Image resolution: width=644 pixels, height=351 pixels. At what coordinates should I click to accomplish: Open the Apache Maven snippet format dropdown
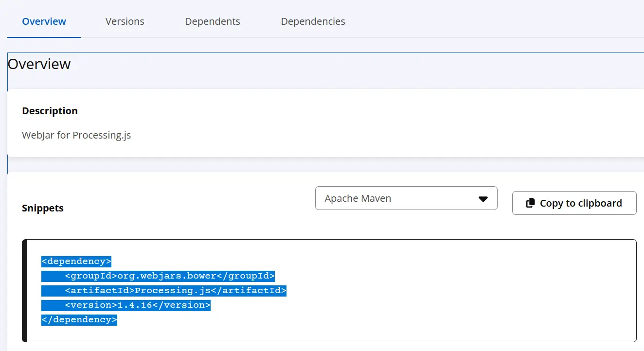click(x=406, y=198)
